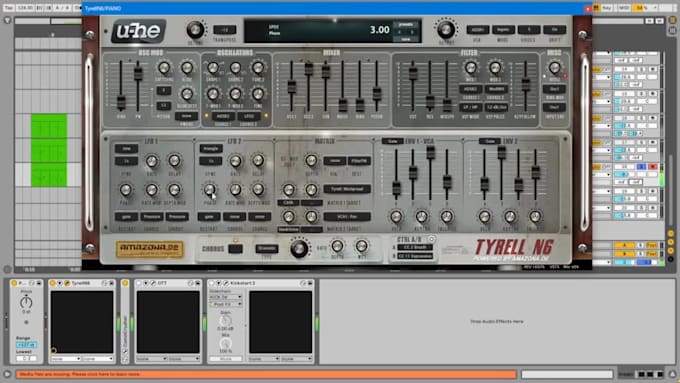Turn the Chorus Wet knob

(362, 246)
